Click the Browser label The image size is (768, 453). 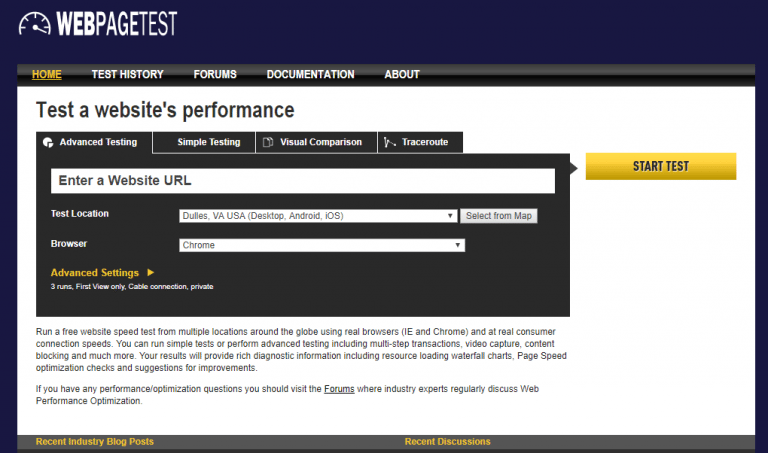coord(69,243)
